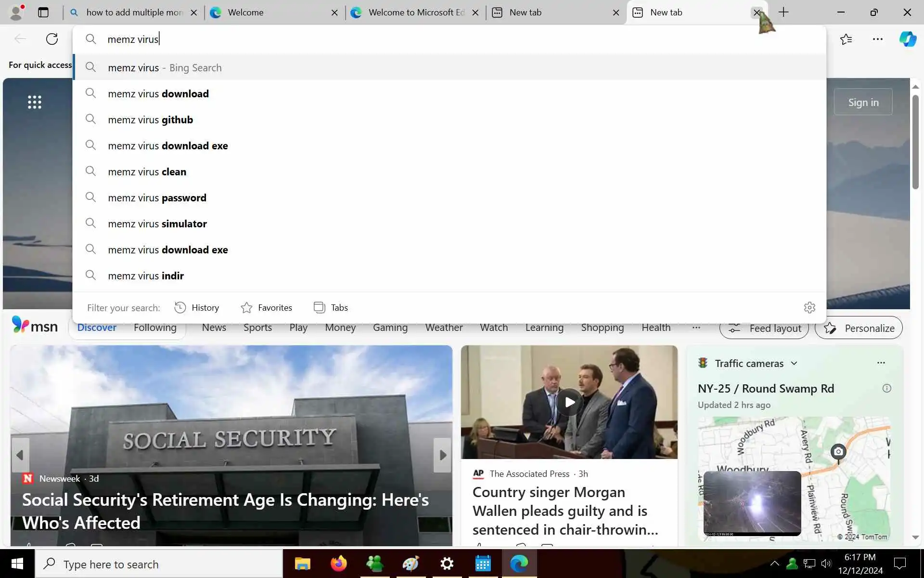Open the tab actions menu icon

[x=43, y=13]
